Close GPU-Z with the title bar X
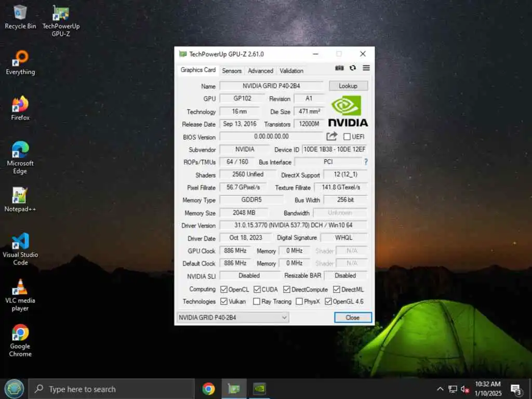This screenshot has height=399, width=532. pyautogui.click(x=363, y=54)
